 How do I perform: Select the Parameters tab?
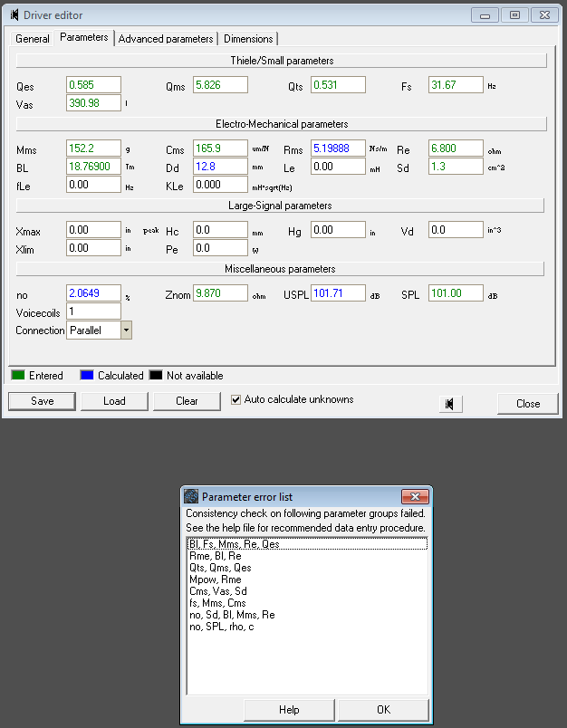tap(84, 37)
